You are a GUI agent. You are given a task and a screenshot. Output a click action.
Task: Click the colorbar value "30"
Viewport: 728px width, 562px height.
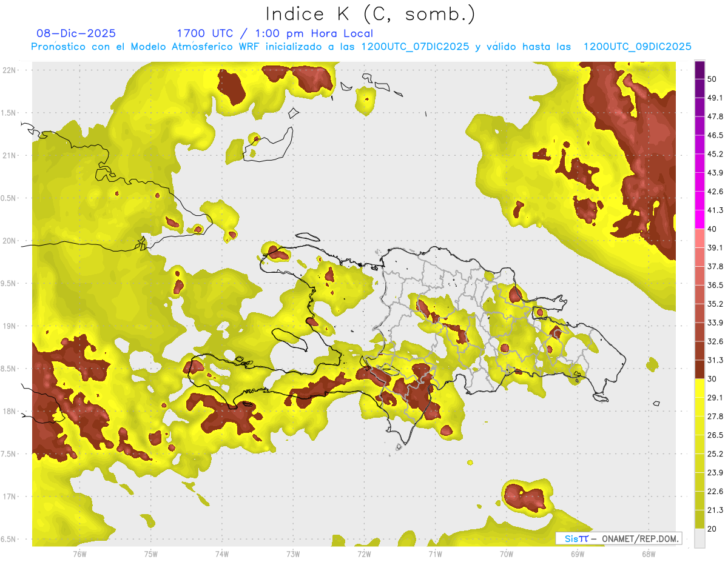click(713, 379)
